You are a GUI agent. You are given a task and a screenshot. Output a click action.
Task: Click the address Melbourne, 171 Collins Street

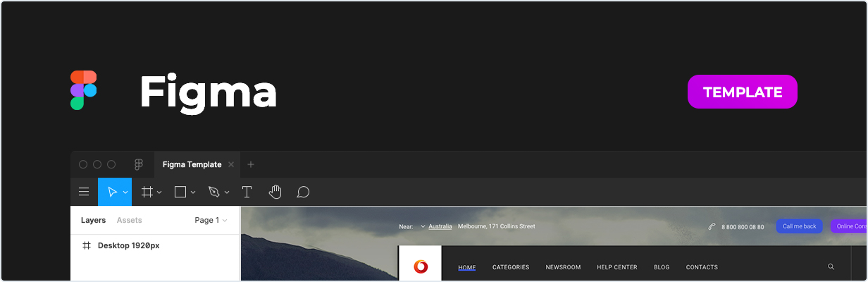497,226
